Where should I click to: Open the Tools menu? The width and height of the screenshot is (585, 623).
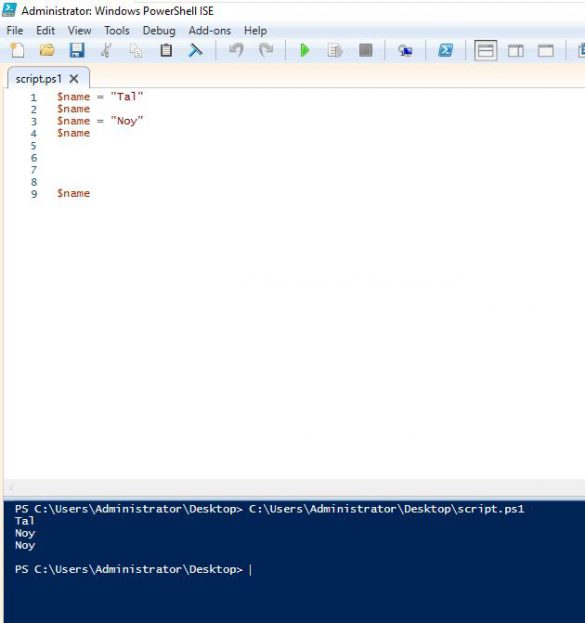pos(117,31)
